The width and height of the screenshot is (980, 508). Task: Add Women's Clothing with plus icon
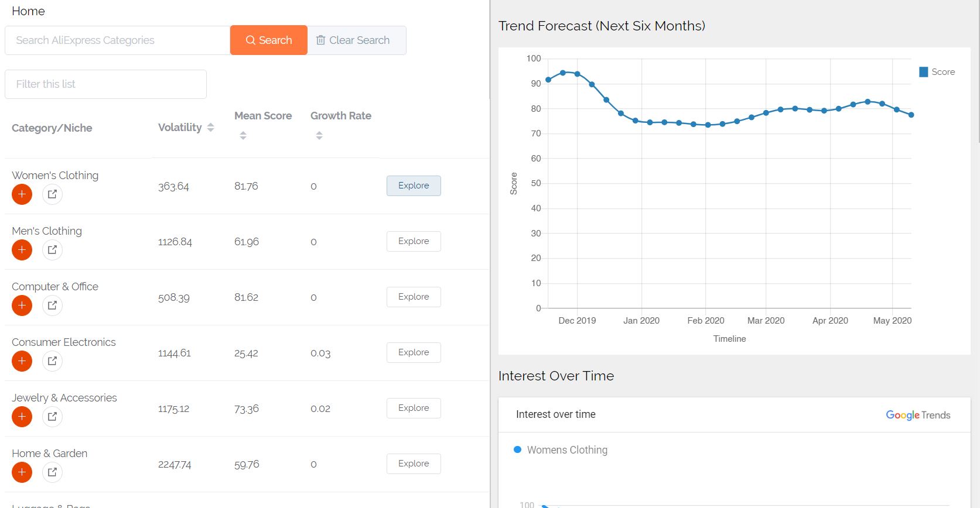point(22,194)
